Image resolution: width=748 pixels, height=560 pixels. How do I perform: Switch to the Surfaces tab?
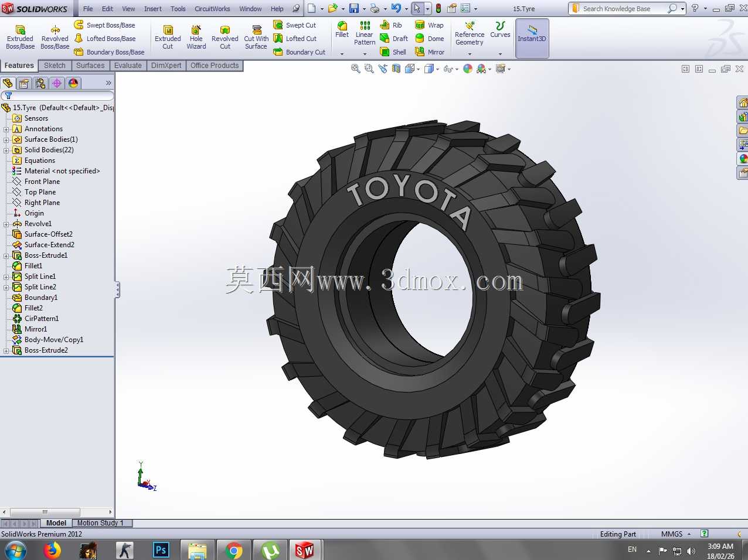pyautogui.click(x=90, y=66)
